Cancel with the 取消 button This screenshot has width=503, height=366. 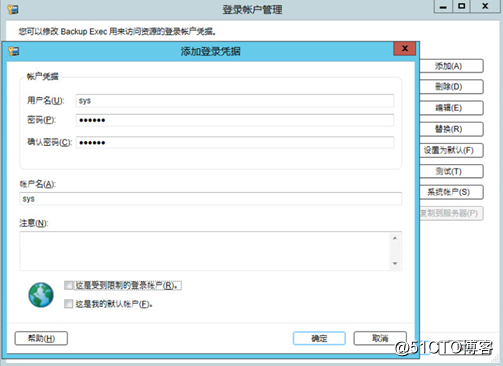point(380,338)
